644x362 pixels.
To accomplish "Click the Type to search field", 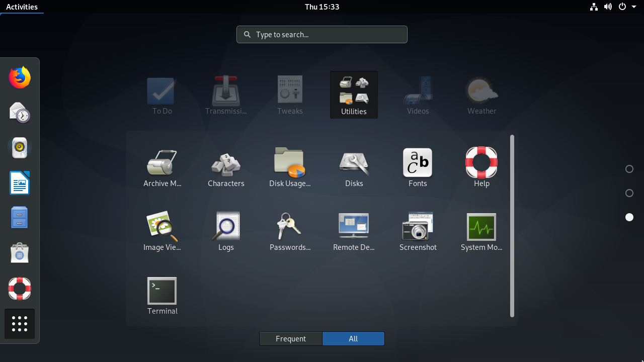I will coord(322,34).
